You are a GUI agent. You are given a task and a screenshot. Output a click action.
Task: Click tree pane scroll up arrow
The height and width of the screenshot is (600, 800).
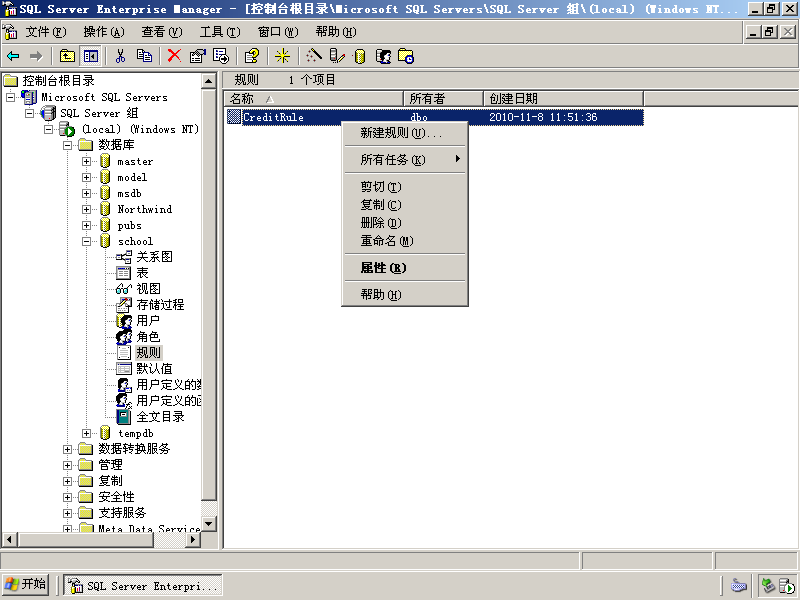(209, 81)
